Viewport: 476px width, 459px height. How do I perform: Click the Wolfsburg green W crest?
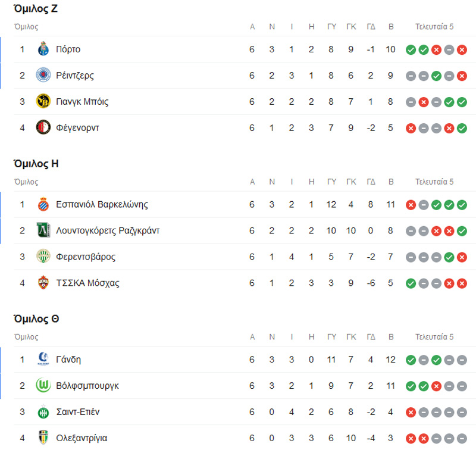pyautogui.click(x=43, y=386)
